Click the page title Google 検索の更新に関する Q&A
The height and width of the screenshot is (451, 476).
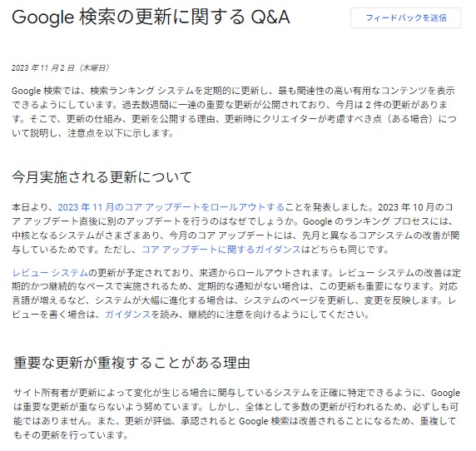pos(151,17)
